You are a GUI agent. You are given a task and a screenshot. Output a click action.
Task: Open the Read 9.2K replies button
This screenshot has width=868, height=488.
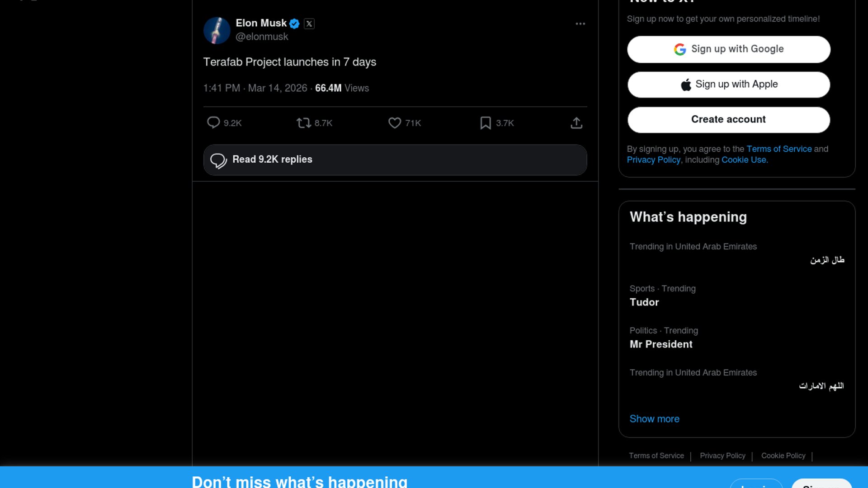point(395,160)
